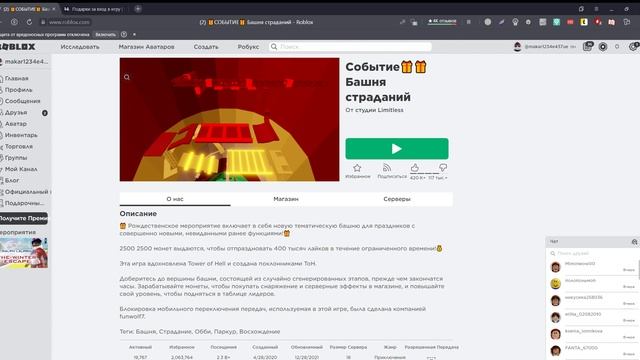
Task: Open the user avatar in Roblox header
Action: pos(517,47)
